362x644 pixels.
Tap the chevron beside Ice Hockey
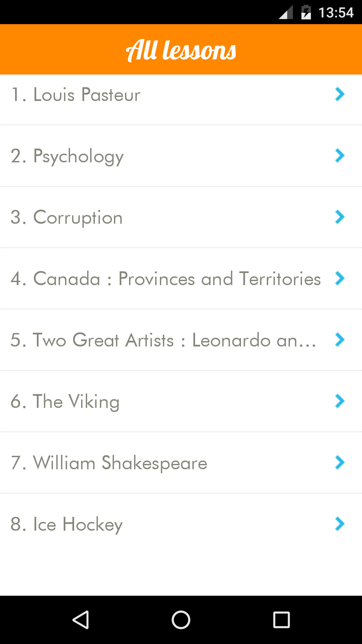click(x=340, y=524)
